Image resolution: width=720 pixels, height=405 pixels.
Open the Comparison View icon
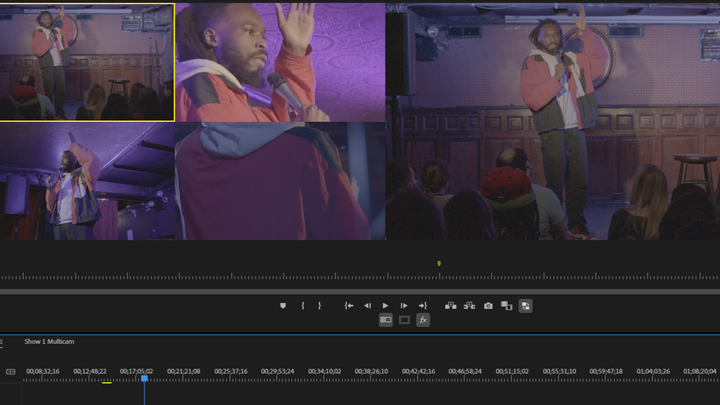(506, 306)
